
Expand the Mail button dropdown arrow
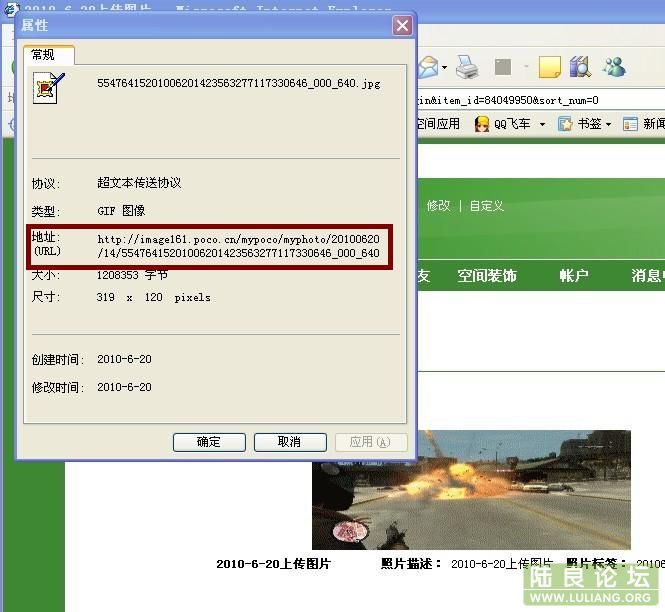pyautogui.click(x=445, y=68)
